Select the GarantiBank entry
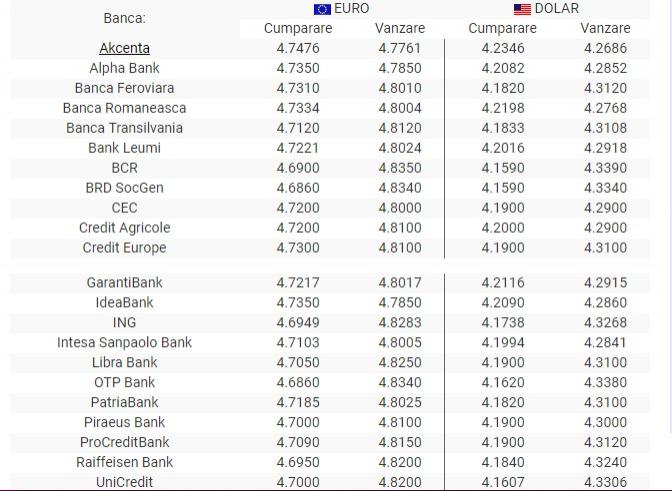The height and width of the screenshot is (491, 672). pyautogui.click(x=124, y=282)
